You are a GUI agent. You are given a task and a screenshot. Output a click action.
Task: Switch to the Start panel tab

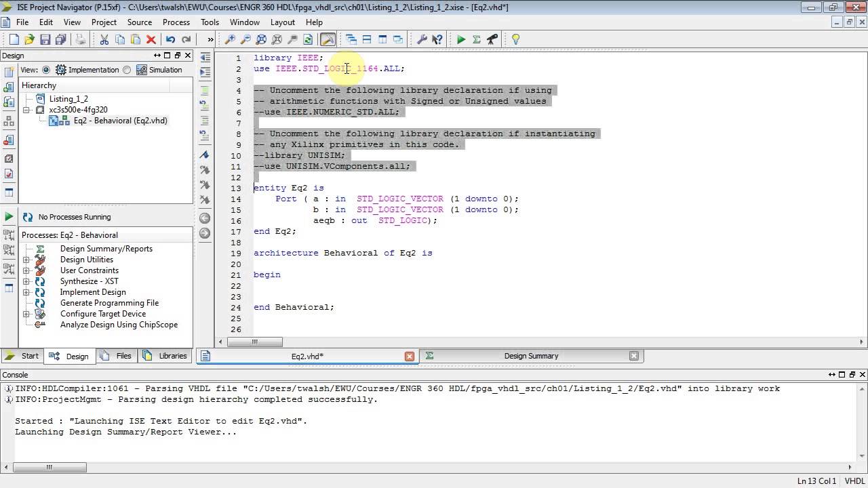[x=22, y=356]
